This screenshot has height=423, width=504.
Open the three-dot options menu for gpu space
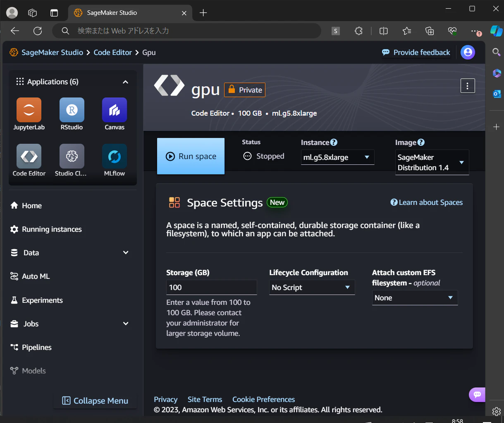pyautogui.click(x=468, y=86)
